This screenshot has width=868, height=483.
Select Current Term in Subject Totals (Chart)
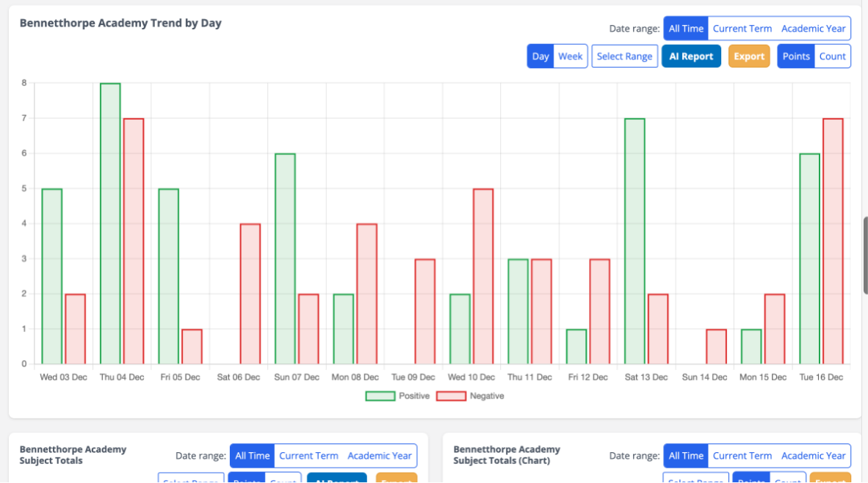[x=742, y=456]
